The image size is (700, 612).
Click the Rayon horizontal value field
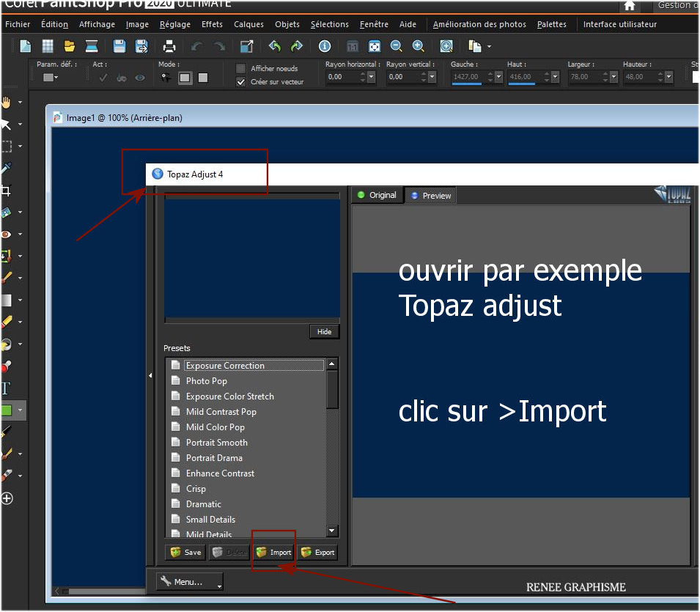(342, 77)
